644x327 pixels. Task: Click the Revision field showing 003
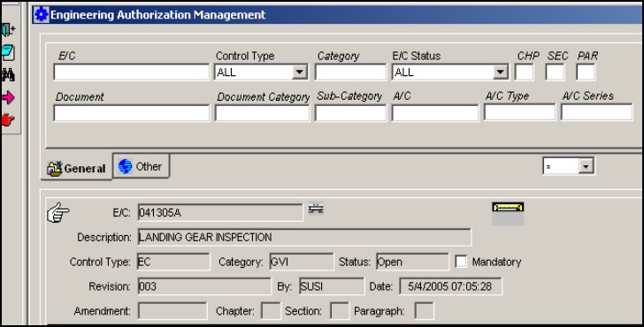[x=204, y=286]
